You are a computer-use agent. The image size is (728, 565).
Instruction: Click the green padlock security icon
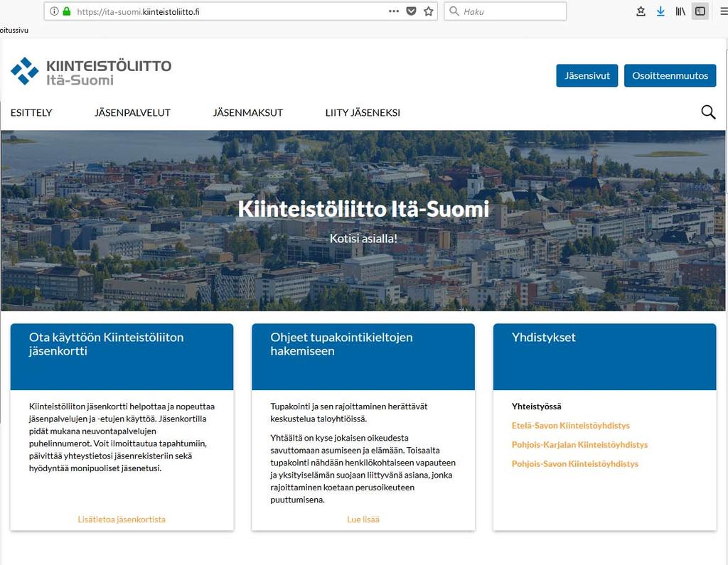67,11
